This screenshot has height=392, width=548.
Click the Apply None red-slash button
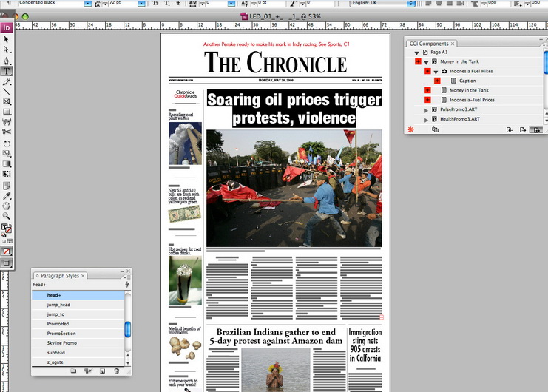7,251
